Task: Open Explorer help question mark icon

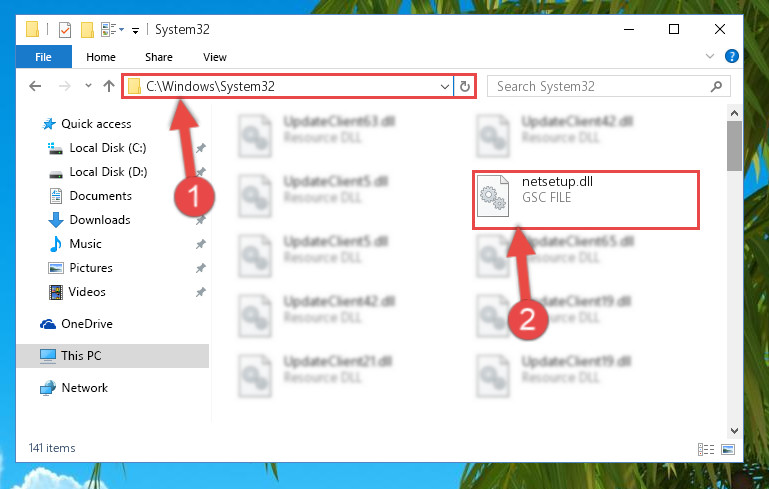Action: tap(731, 56)
